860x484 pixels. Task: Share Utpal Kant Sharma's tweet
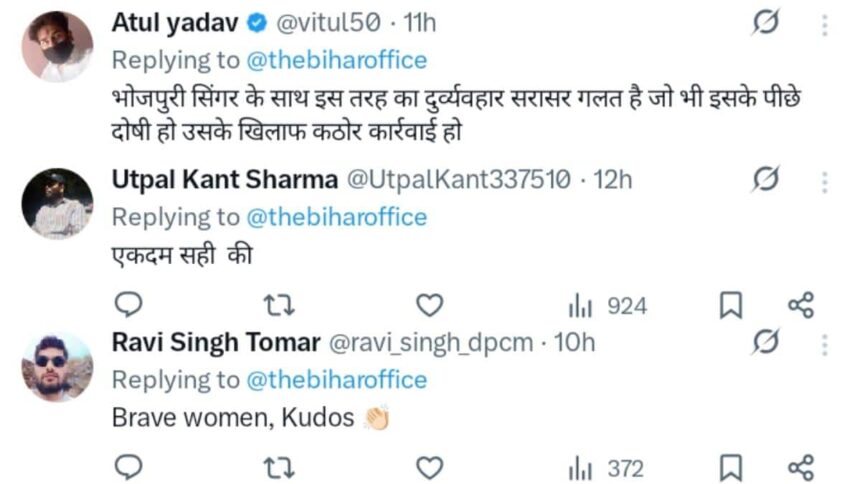click(801, 305)
